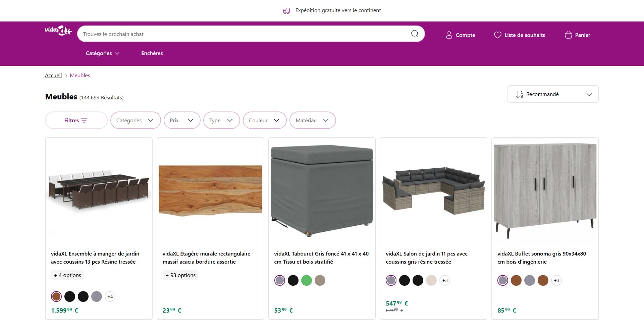Screen dimensions: 644x320
Task: Open Buffet sonoma gris product image
Action: click(545, 190)
